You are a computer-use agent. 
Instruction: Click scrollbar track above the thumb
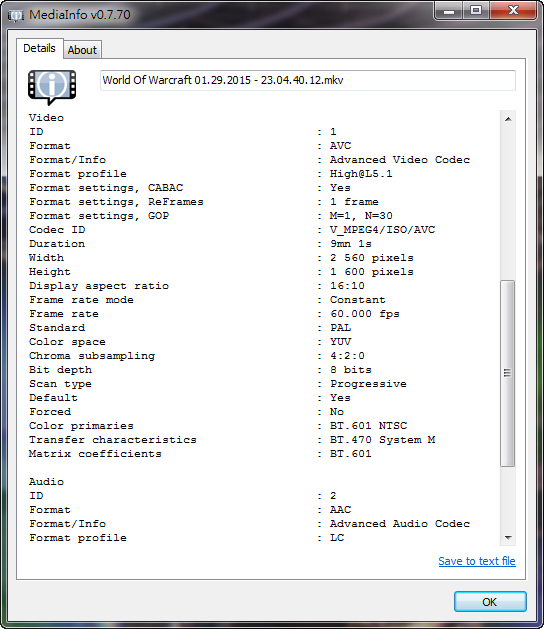point(508,203)
